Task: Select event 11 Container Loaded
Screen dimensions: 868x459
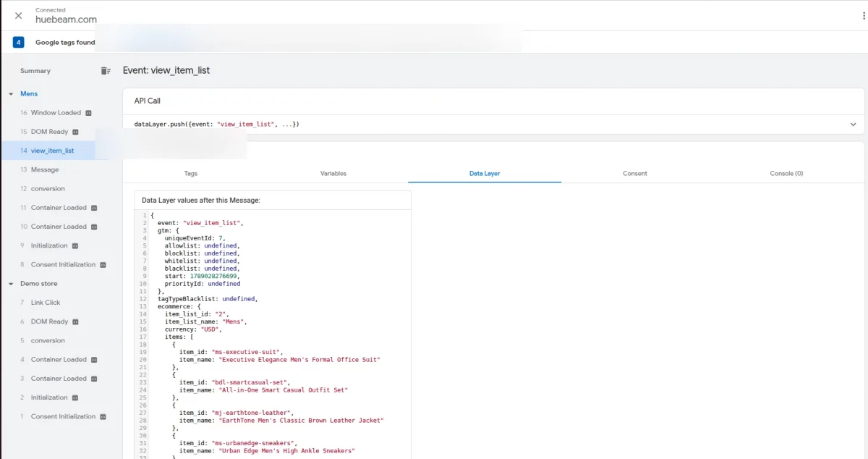Action: point(59,208)
